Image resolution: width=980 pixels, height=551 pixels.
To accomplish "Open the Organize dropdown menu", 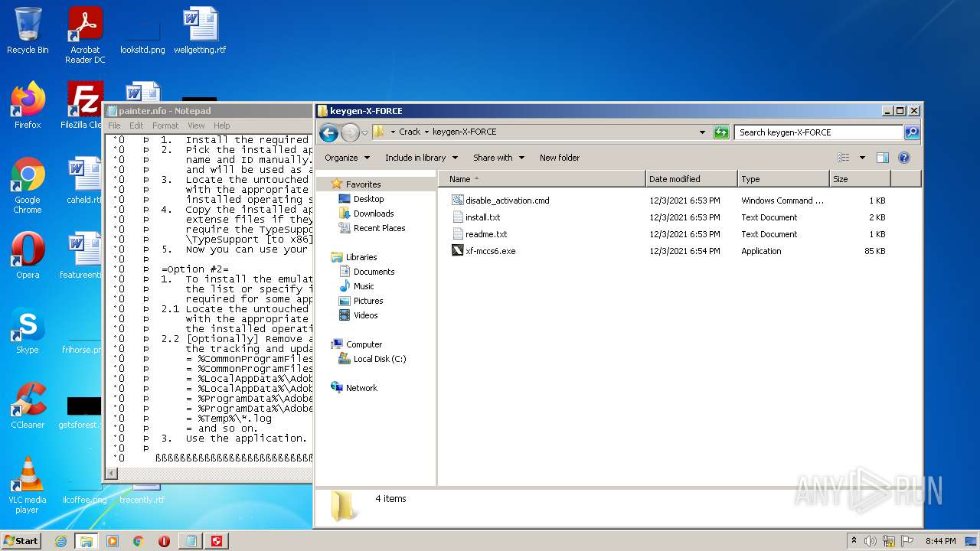I will (x=347, y=158).
